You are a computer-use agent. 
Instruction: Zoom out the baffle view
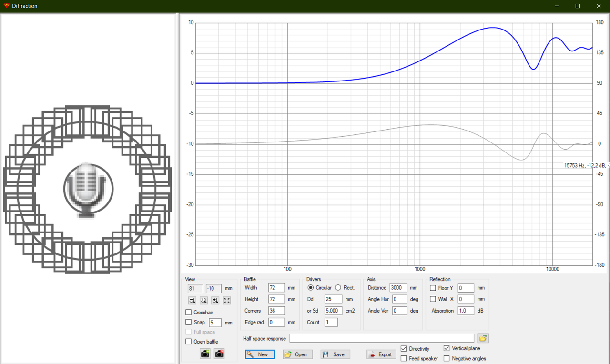point(192,300)
